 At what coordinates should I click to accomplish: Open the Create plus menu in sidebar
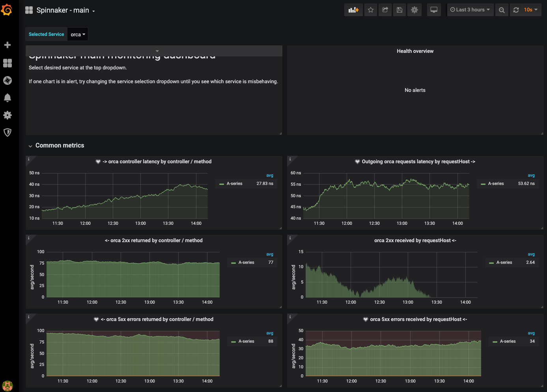tap(7, 45)
